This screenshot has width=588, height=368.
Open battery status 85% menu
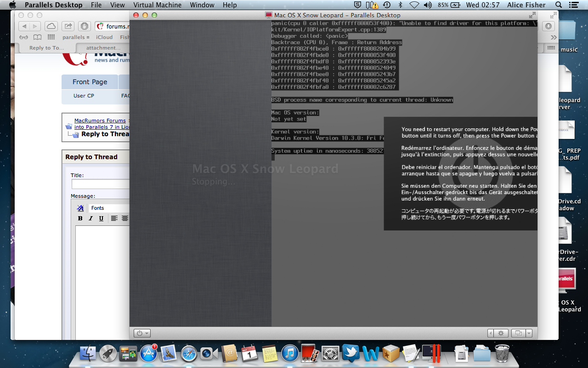click(x=449, y=5)
